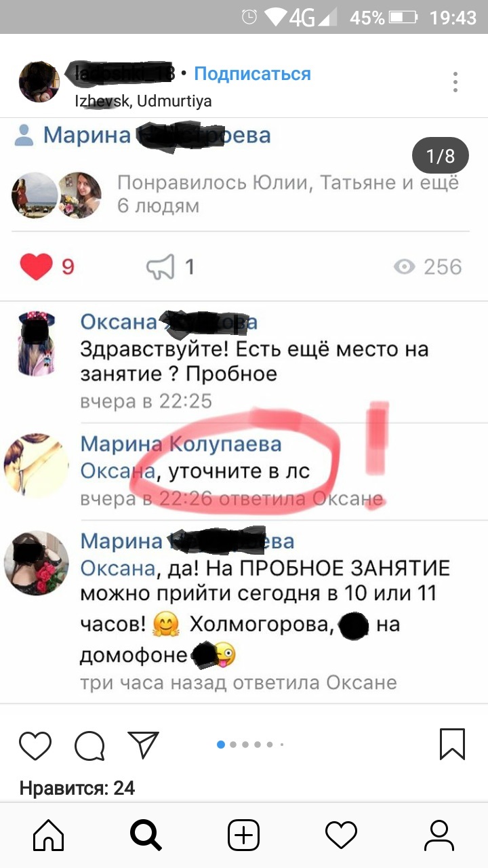The image size is (488, 868).
Task: Save the post with the bookmark icon
Action: coord(453,744)
